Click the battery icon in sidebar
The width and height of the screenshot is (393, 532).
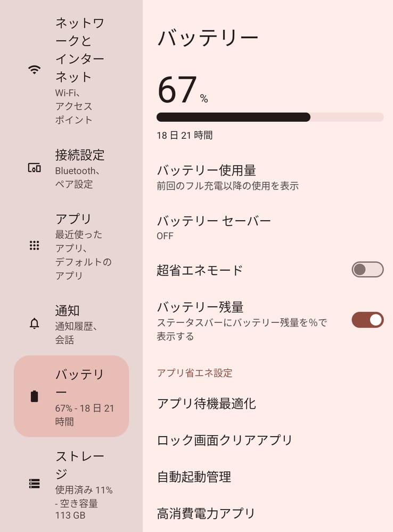click(35, 396)
